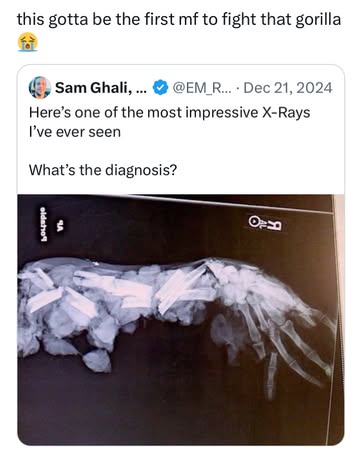Click the crying face emoji

click(x=27, y=42)
